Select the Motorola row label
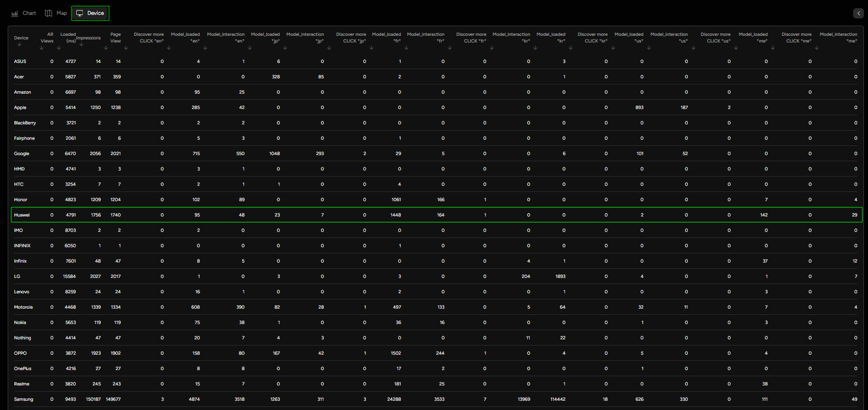The image size is (868, 410). (x=24, y=307)
